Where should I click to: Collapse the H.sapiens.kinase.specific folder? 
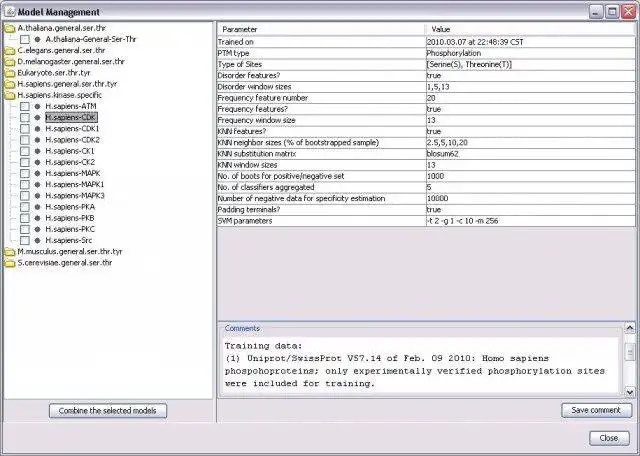[9, 96]
